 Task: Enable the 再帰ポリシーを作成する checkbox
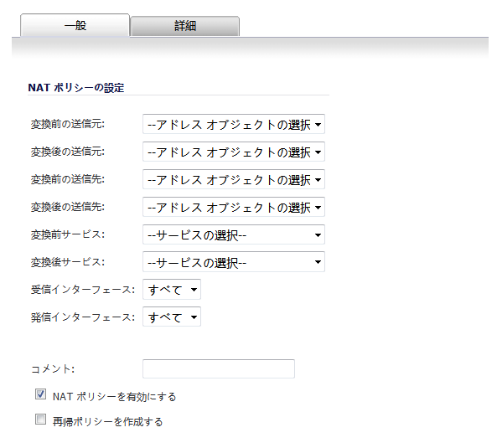(x=40, y=420)
